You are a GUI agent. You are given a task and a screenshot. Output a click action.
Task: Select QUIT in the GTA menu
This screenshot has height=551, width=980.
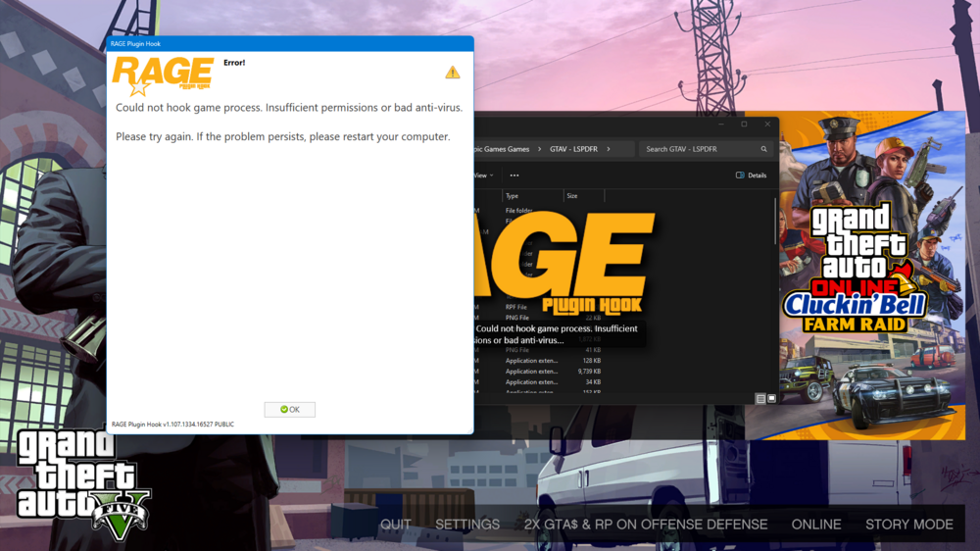click(396, 525)
